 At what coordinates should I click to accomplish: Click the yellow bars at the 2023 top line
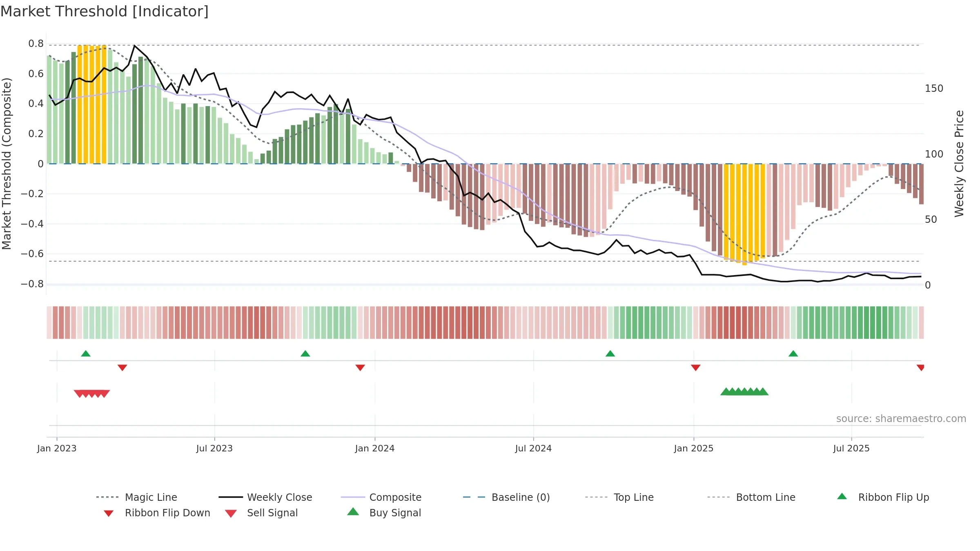click(92, 104)
